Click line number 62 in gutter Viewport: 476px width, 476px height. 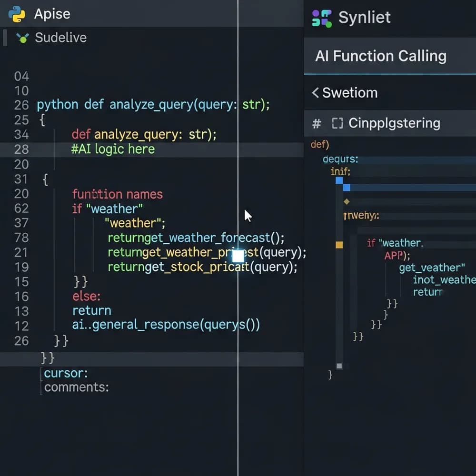(21, 208)
